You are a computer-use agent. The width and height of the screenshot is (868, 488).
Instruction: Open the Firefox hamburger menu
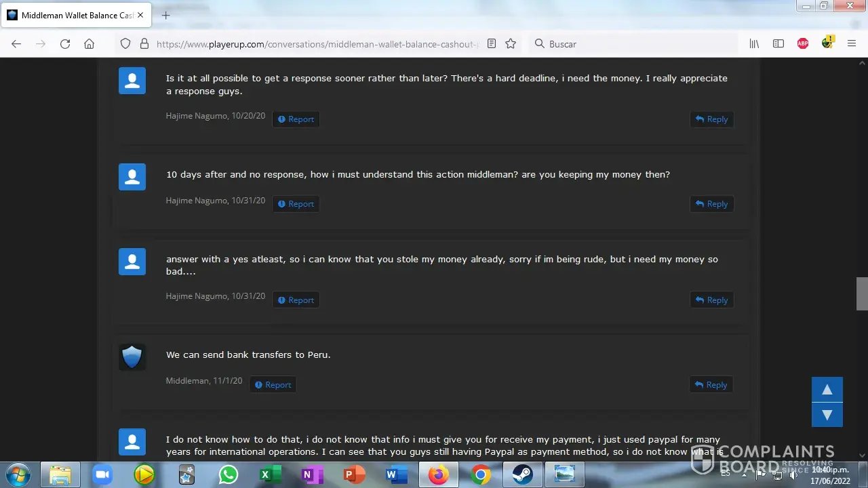coord(852,43)
